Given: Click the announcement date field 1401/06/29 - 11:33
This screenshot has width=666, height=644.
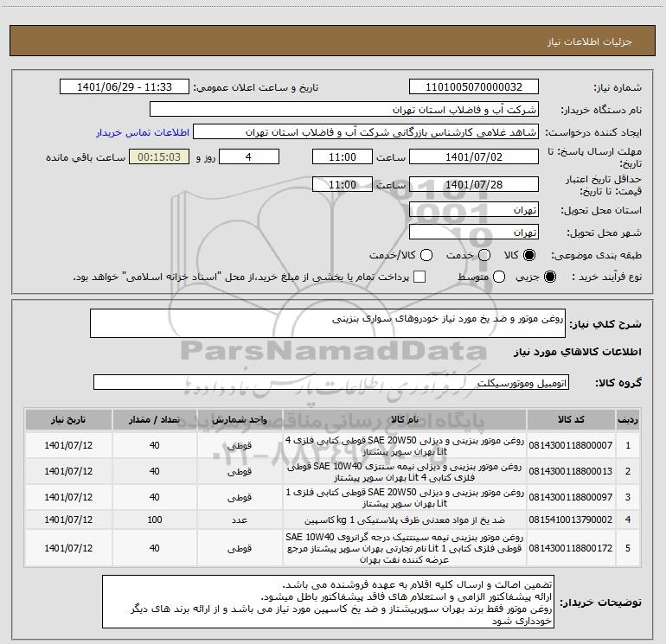Looking at the screenshot, I should 125,87.
